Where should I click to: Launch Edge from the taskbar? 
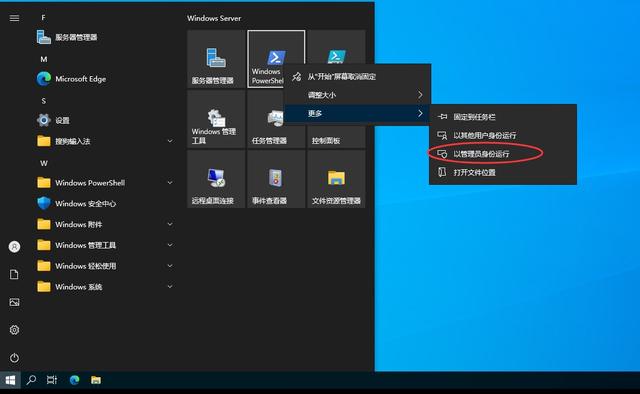click(74, 380)
